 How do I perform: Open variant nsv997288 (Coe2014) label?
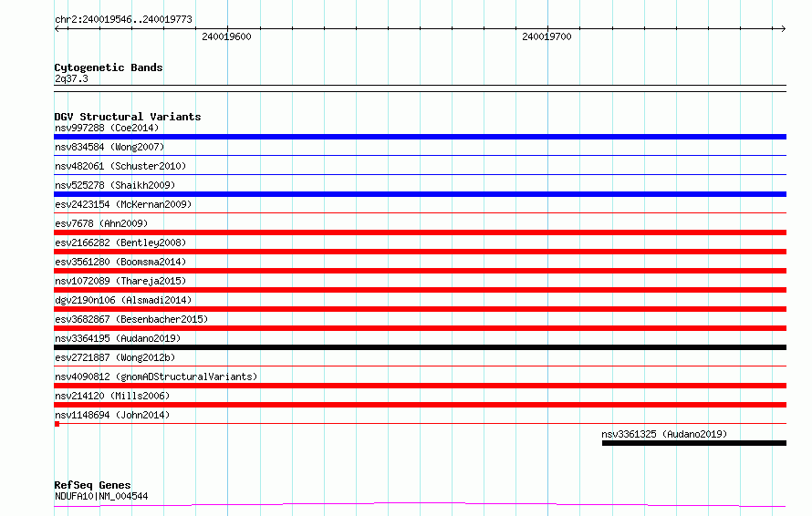click(x=107, y=128)
